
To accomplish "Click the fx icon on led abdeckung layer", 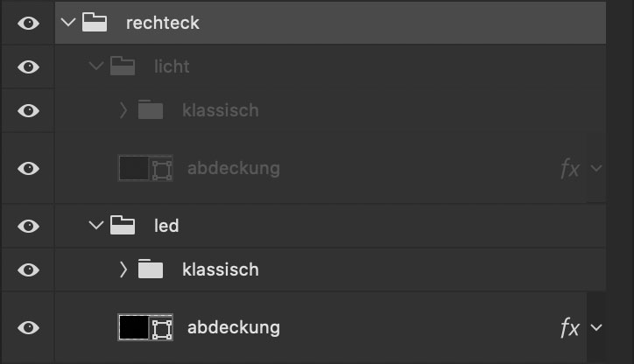I will 570,327.
